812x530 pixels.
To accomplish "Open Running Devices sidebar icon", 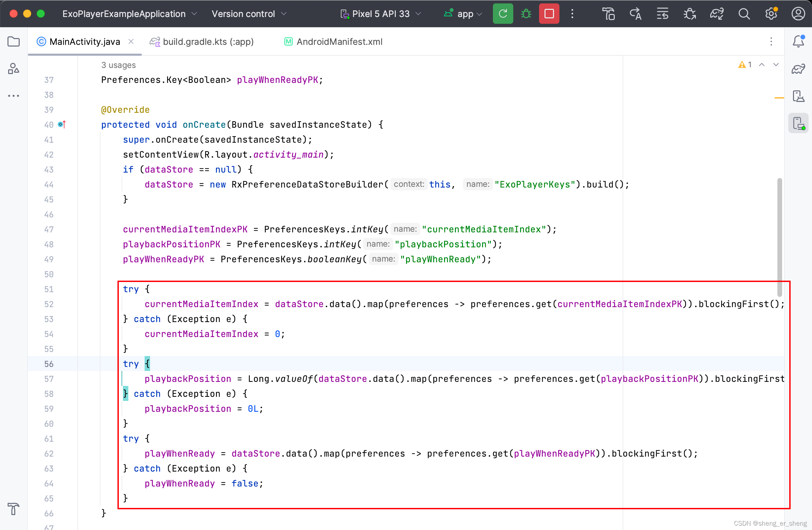I will pyautogui.click(x=798, y=123).
